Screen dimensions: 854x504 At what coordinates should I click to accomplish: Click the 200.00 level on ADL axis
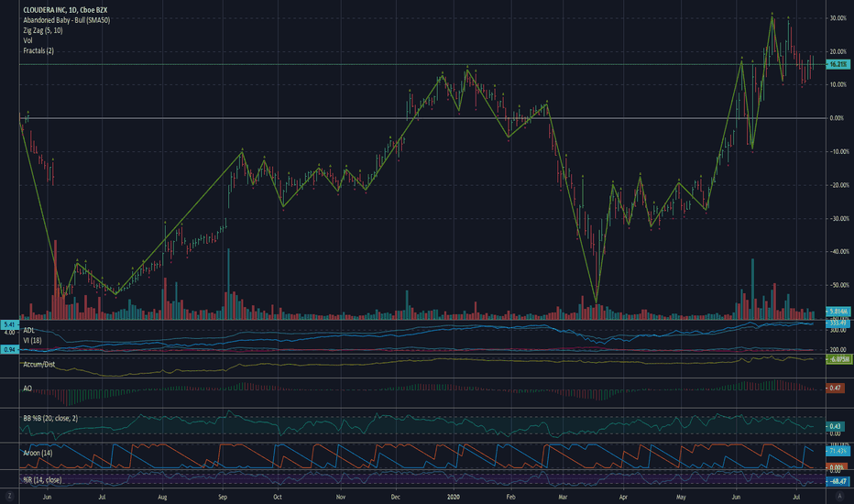[838, 350]
